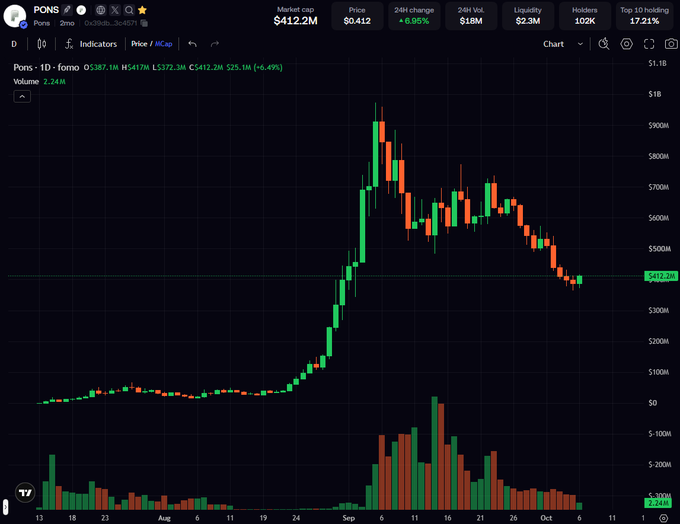This screenshot has width=680, height=524.
Task: Collapse the legend with the caret button
Action: (22, 96)
